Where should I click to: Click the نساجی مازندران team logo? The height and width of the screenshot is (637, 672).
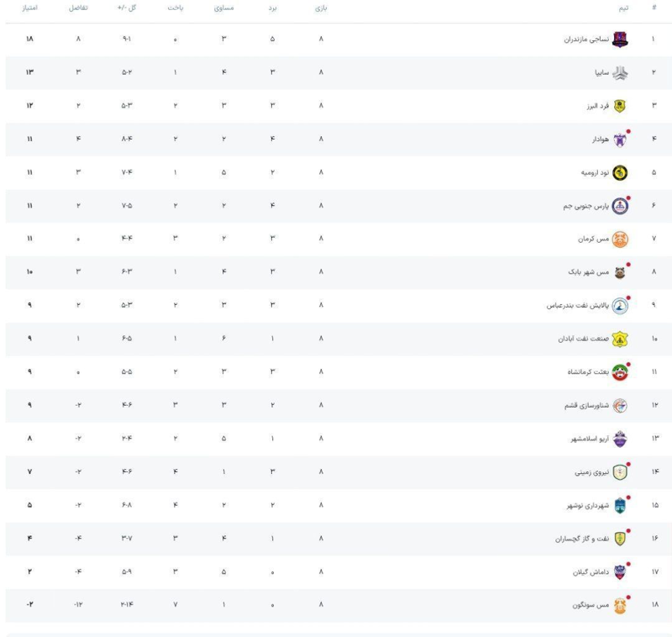pos(619,39)
